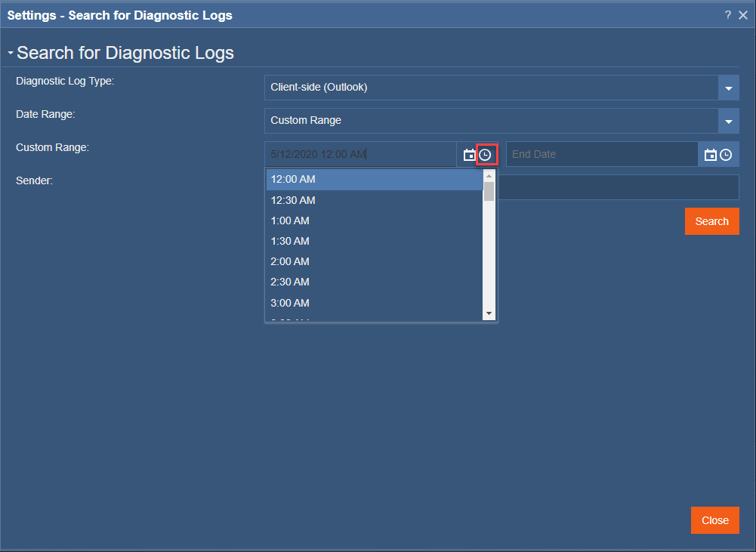Click the scroll-down arrow in time list

pos(489,313)
